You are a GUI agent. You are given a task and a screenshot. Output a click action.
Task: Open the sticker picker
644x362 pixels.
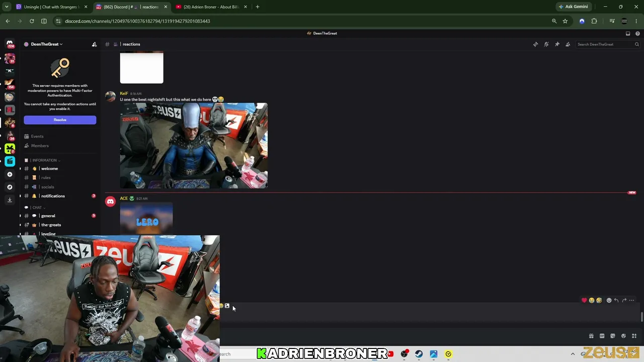[613, 336]
